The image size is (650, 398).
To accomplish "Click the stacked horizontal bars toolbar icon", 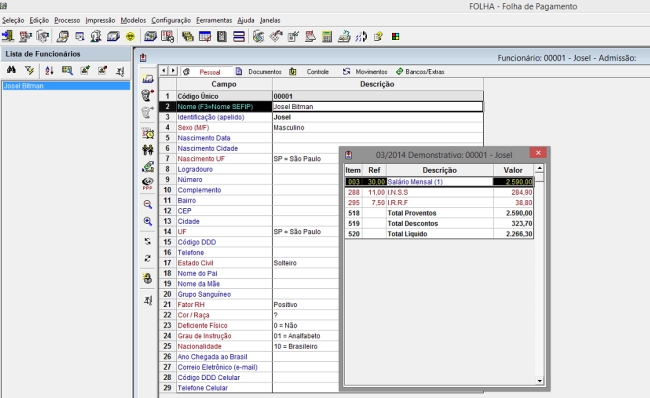I will point(239,36).
